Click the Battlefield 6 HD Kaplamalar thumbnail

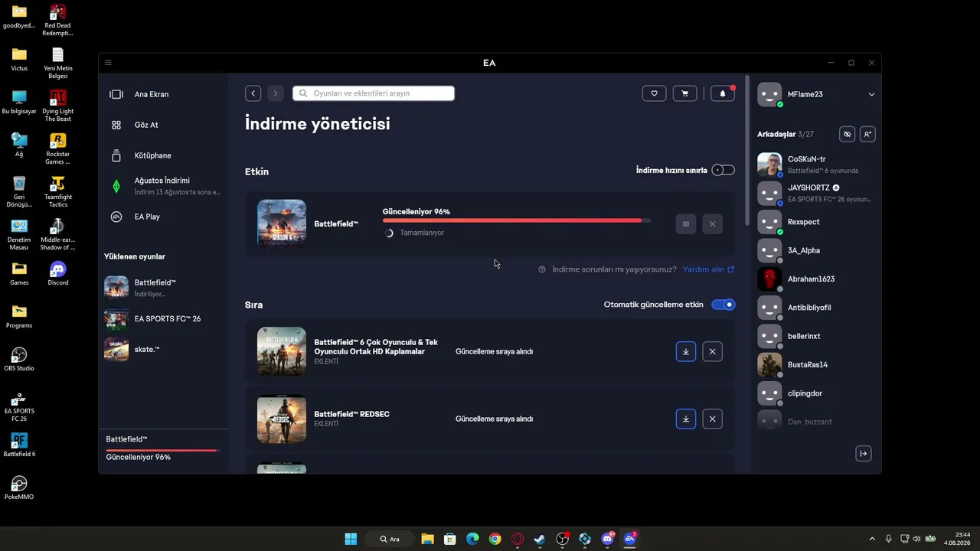282,351
